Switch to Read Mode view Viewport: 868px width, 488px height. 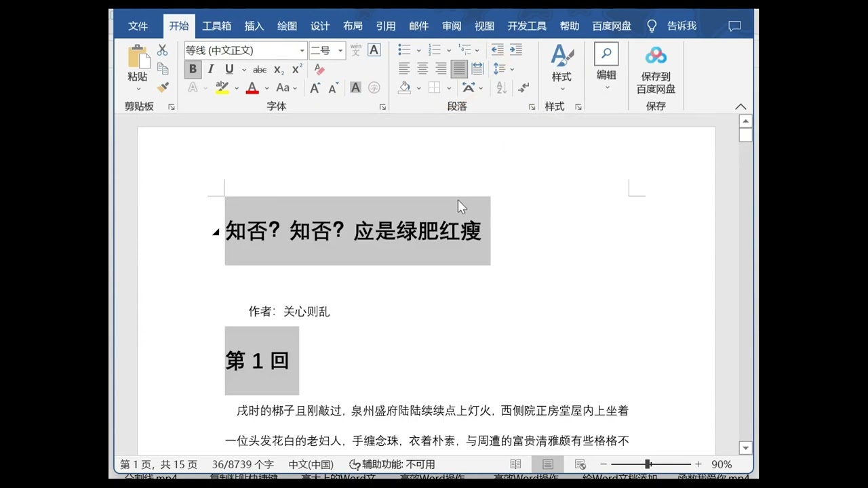pos(515,464)
